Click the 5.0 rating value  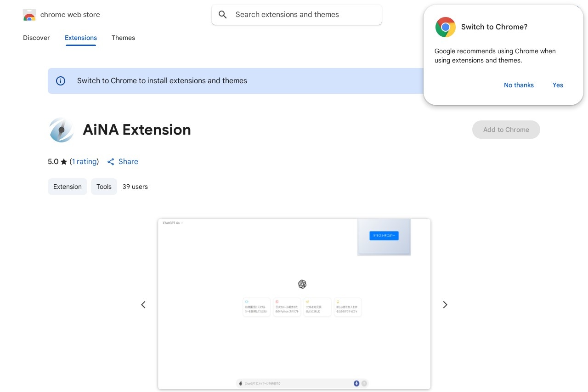53,162
